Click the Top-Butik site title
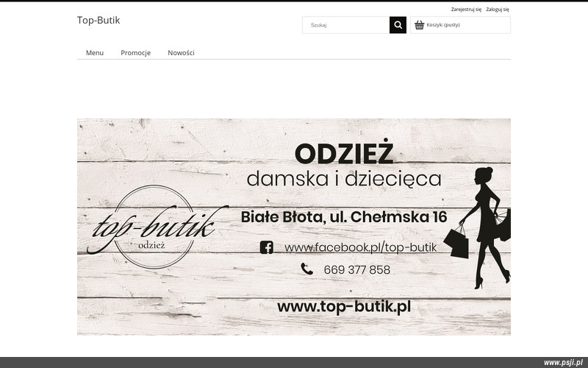The width and height of the screenshot is (588, 368). pyautogui.click(x=98, y=20)
